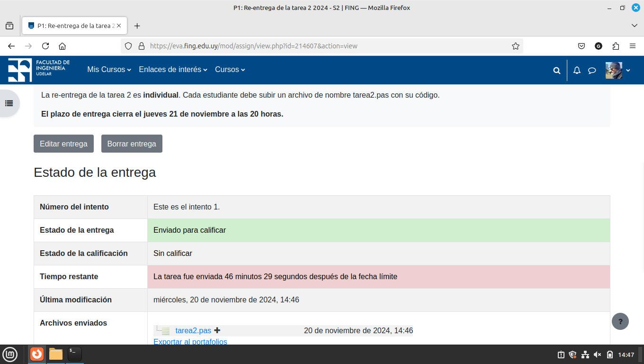Image resolution: width=644 pixels, height=364 pixels.
Task: Click plus icon beside tarea2.pas
Action: [217, 330]
